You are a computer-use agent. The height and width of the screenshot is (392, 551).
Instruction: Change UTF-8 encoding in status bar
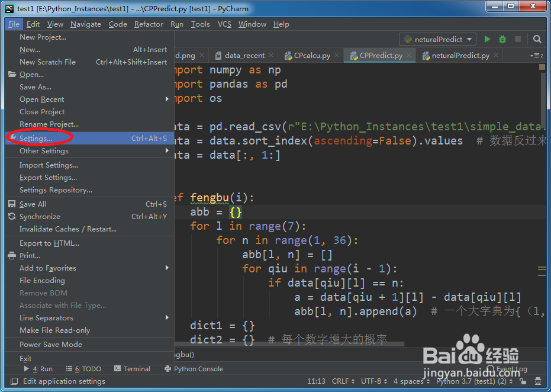(x=374, y=381)
